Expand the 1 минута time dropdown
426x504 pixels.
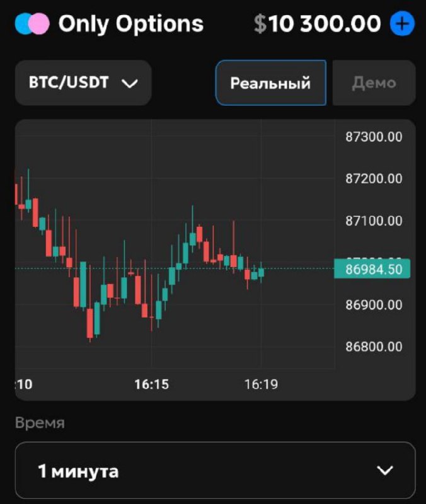[215, 471]
